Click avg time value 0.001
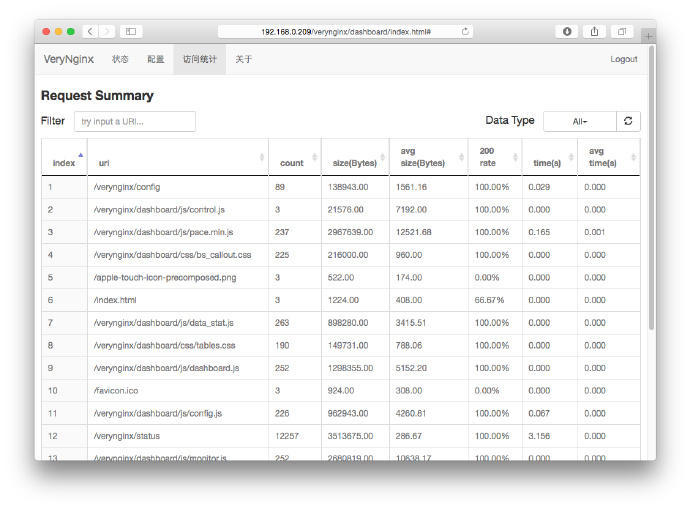The width and height of the screenshot is (690, 509). click(595, 232)
